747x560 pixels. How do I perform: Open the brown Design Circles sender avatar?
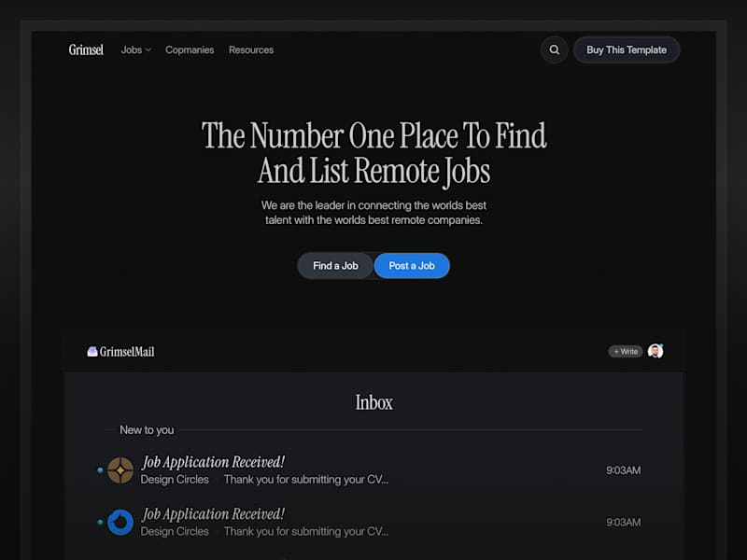(120, 470)
